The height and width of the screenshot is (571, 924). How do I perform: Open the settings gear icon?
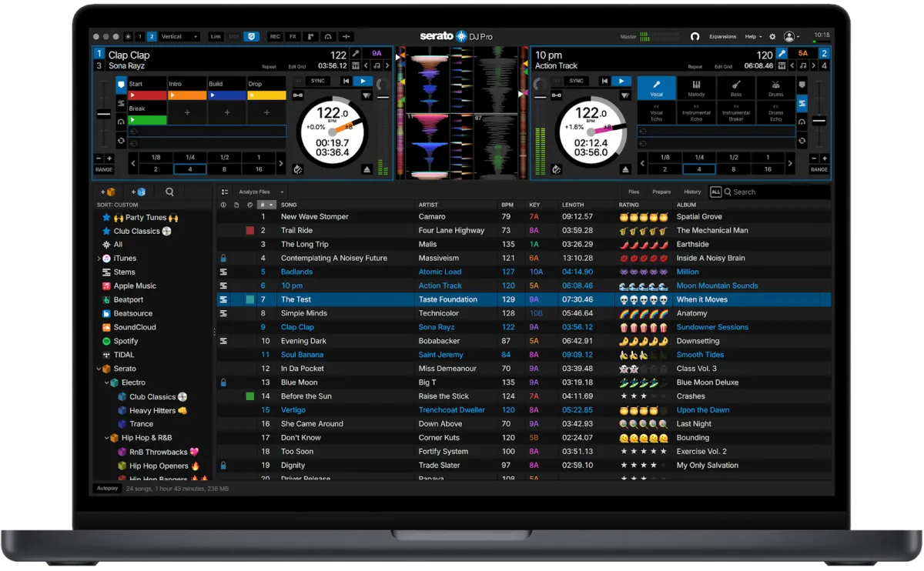772,36
